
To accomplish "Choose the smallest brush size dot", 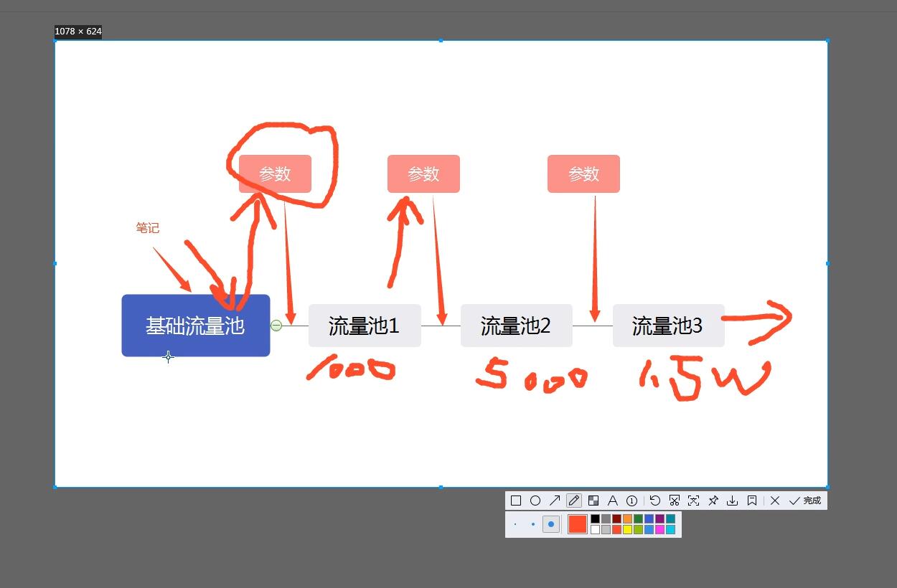I will pyautogui.click(x=515, y=524).
